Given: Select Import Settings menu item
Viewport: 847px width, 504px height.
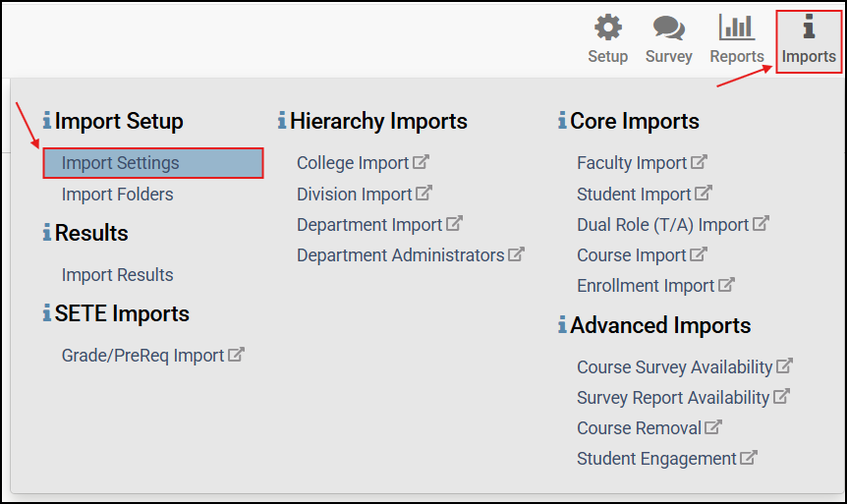Looking at the screenshot, I should 121,163.
